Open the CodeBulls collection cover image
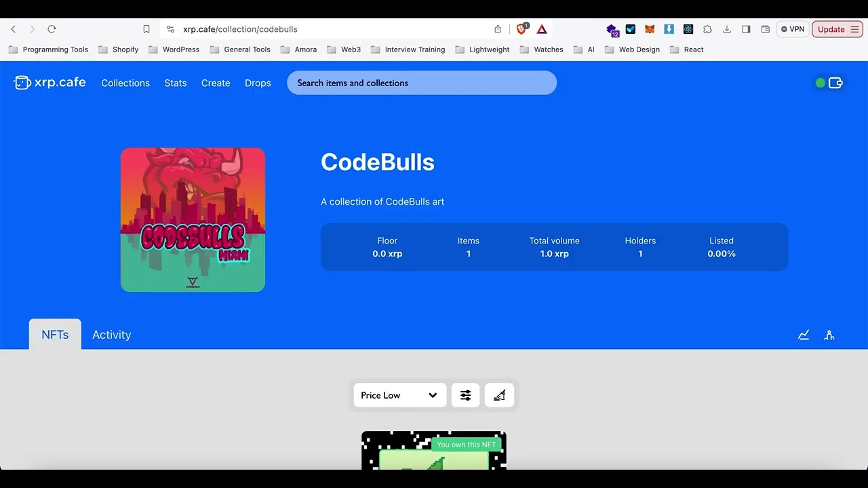The width and height of the screenshot is (868, 488). pos(193,220)
